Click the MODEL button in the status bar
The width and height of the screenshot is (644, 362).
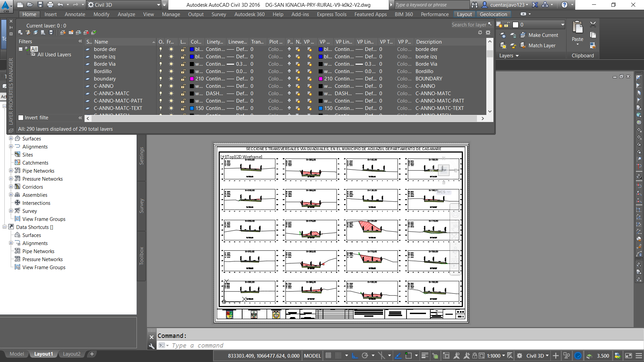pyautogui.click(x=312, y=356)
